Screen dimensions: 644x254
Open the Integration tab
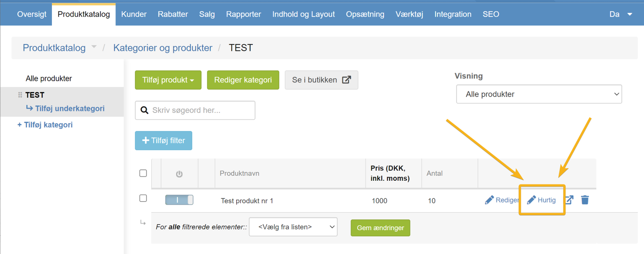[453, 14]
